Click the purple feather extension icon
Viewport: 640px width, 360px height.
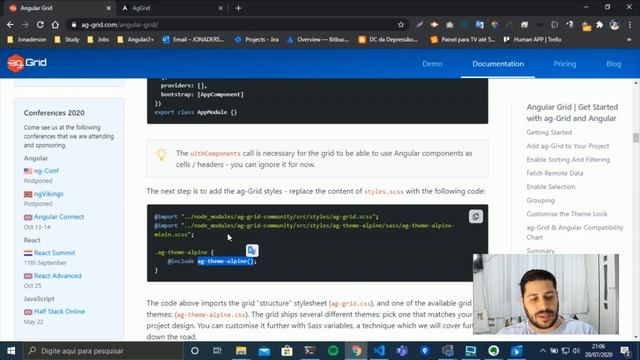pos(419,25)
